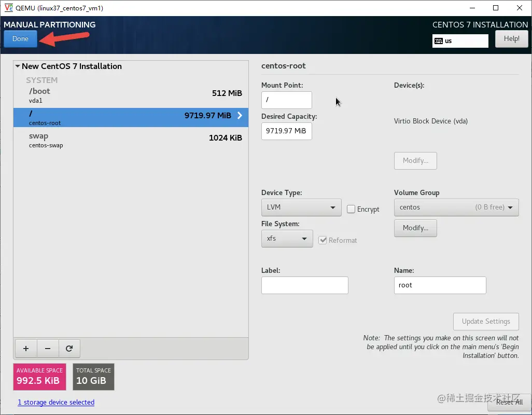Click the QEMU window icon in the title bar
This screenshot has width=532, height=415.
click(8, 8)
